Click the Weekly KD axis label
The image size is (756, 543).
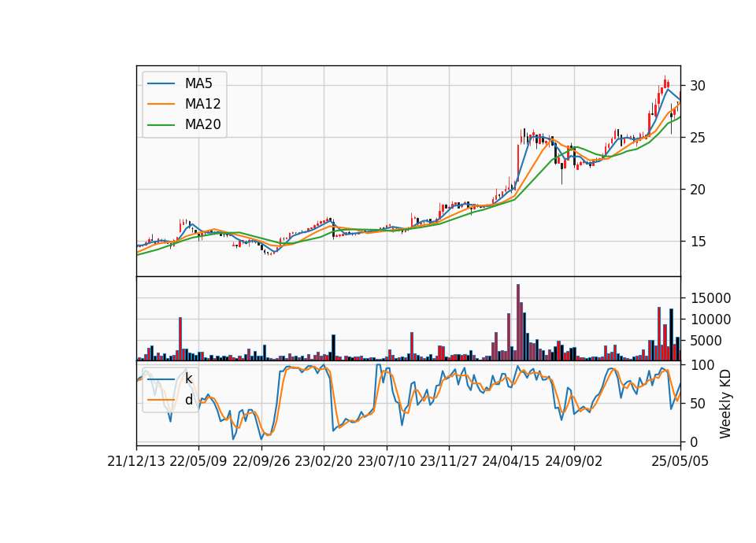724,404
